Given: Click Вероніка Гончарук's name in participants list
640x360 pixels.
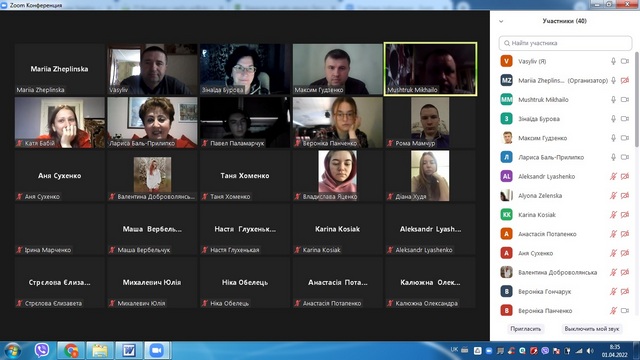Looking at the screenshot, I should (x=544, y=291).
